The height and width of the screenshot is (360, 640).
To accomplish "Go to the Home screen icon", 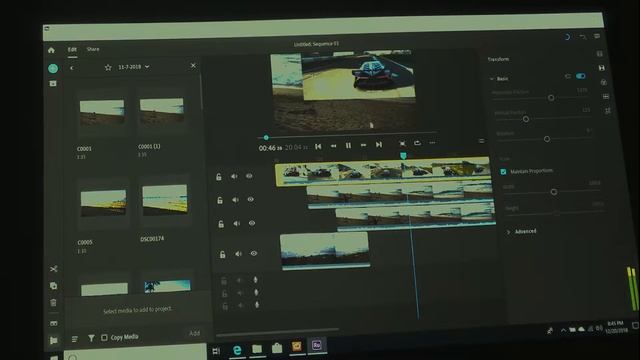I will [x=51, y=50].
